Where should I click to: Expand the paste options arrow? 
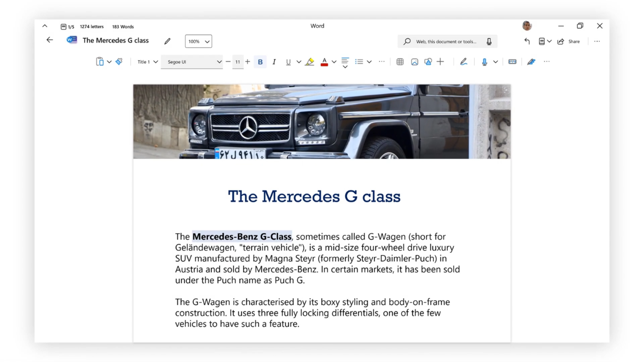pyautogui.click(x=109, y=62)
